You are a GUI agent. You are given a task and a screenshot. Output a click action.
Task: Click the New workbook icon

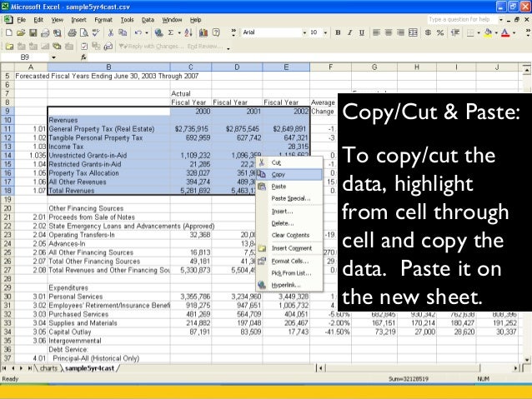point(7,33)
